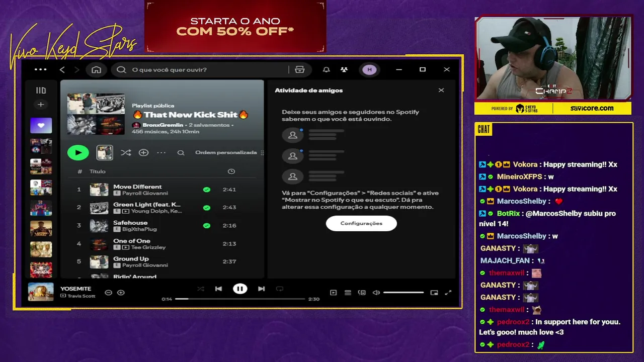The height and width of the screenshot is (362, 644).
Task: Mute with the volume speaker icon
Action: 376,293
